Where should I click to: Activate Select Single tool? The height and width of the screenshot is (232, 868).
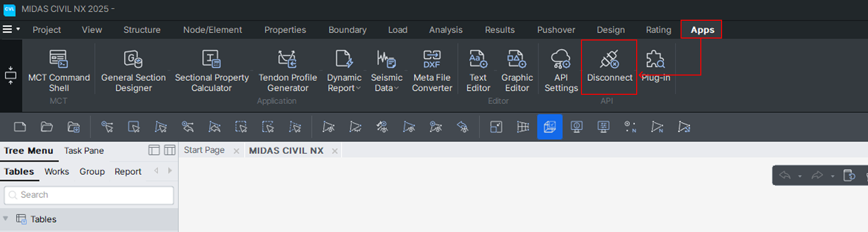coord(107,127)
